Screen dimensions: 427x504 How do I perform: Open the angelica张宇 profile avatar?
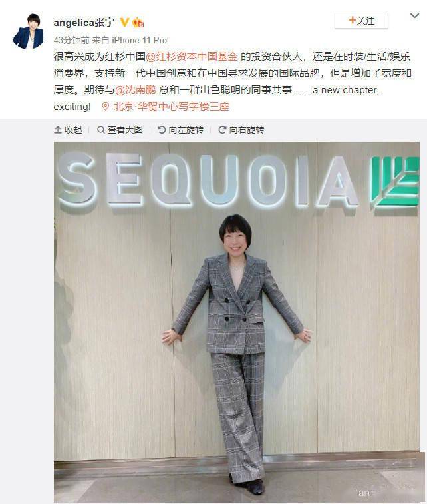tap(28, 31)
